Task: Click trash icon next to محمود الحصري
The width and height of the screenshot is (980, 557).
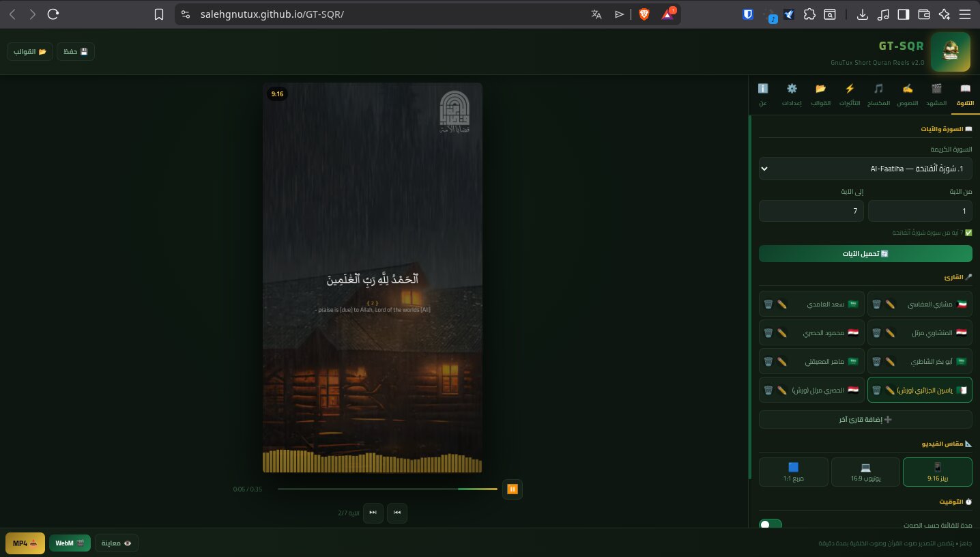Action: (x=768, y=332)
